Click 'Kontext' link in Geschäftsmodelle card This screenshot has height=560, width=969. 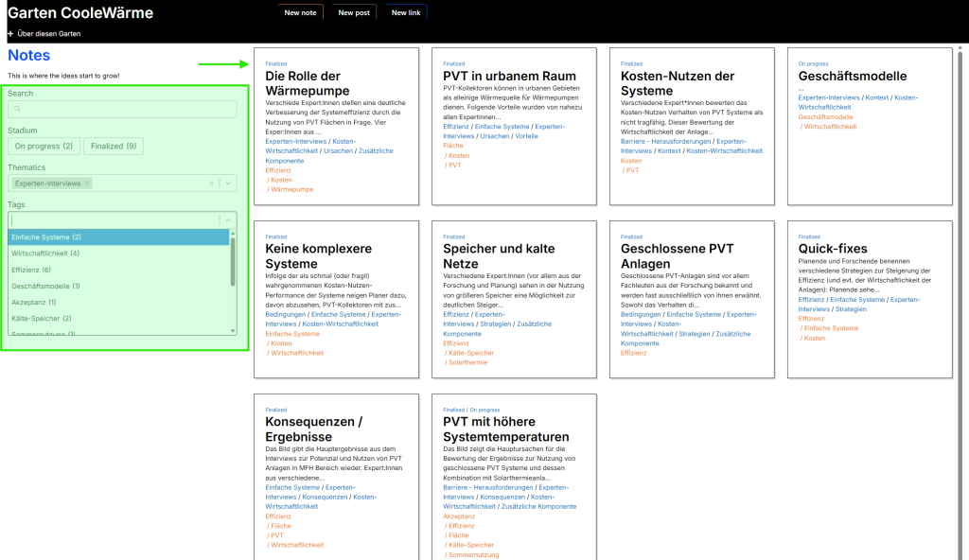tap(877, 97)
